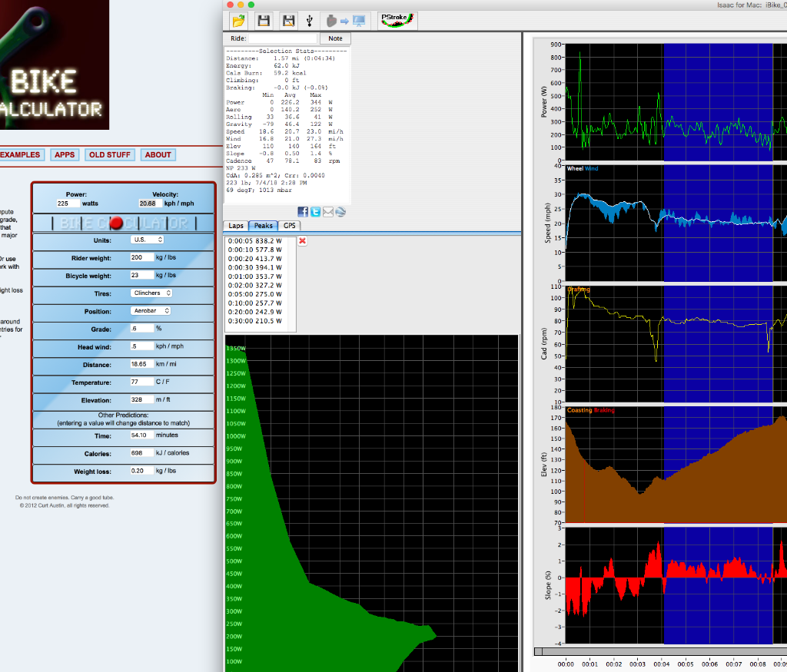Image resolution: width=787 pixels, height=672 pixels.
Task: Expand the Tires dropdown set to Clinchers
Action: click(x=151, y=293)
